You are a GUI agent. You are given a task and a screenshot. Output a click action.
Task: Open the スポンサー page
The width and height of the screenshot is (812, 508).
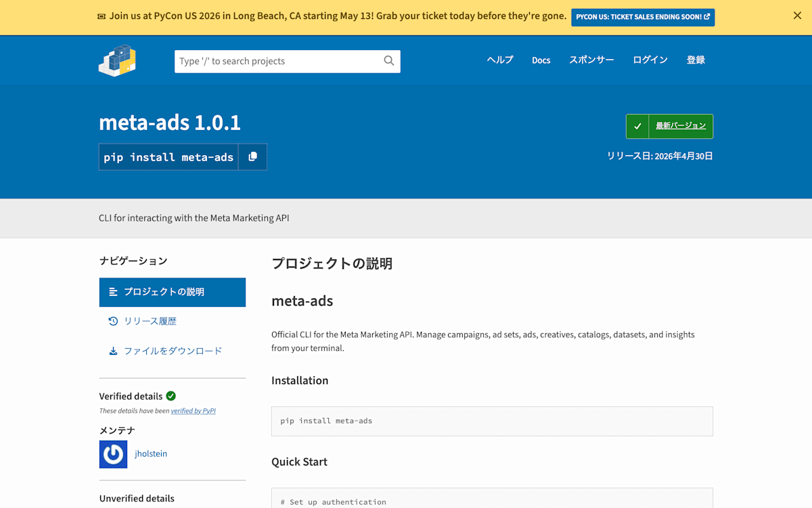click(591, 60)
